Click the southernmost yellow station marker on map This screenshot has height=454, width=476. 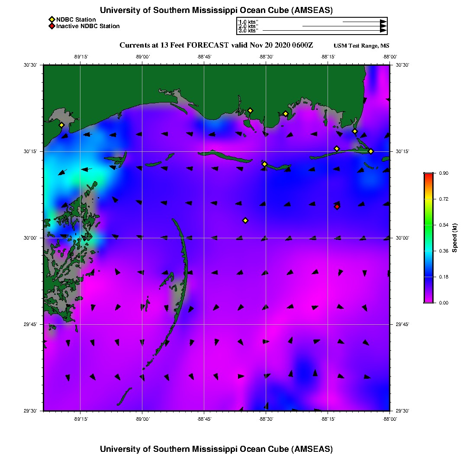[x=245, y=221]
